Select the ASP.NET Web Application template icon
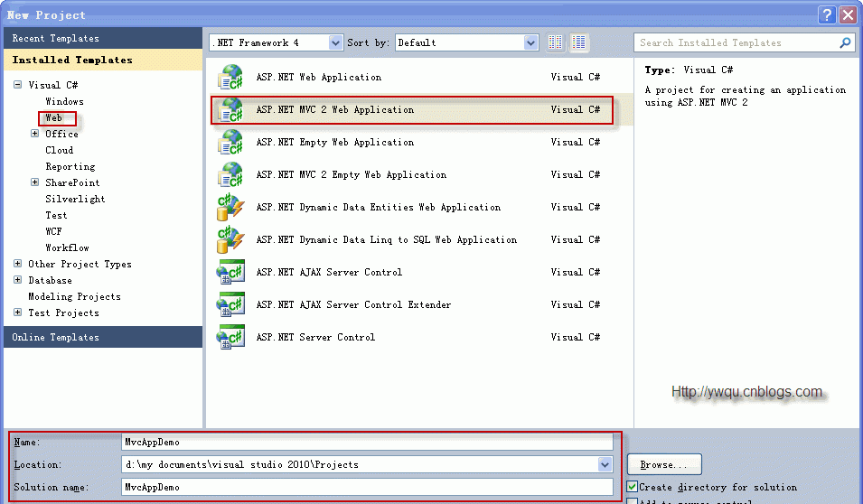The image size is (863, 504). coord(230,77)
